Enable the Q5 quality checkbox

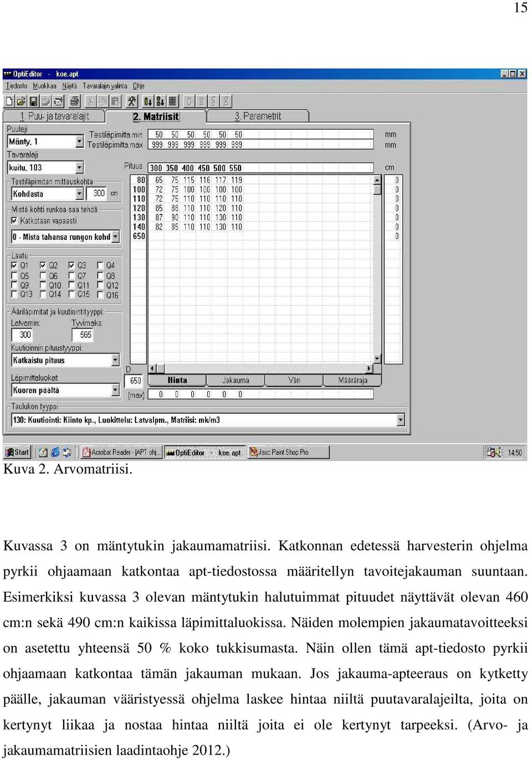(x=14, y=275)
